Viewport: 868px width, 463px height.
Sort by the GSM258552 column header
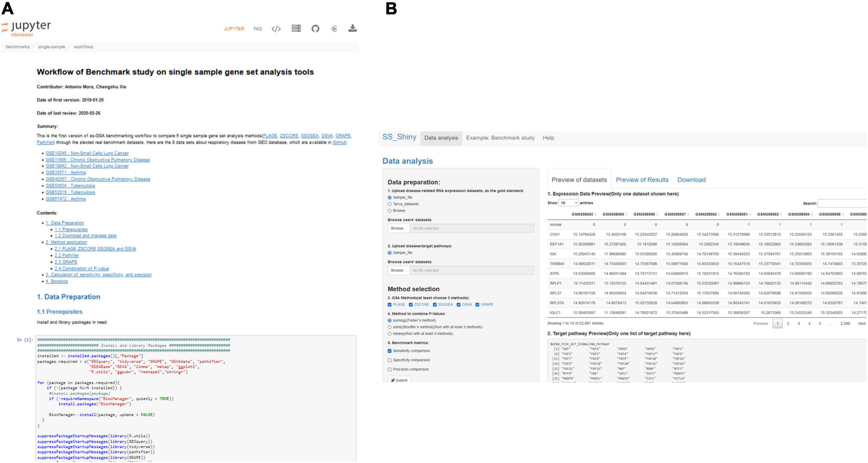(x=769, y=214)
